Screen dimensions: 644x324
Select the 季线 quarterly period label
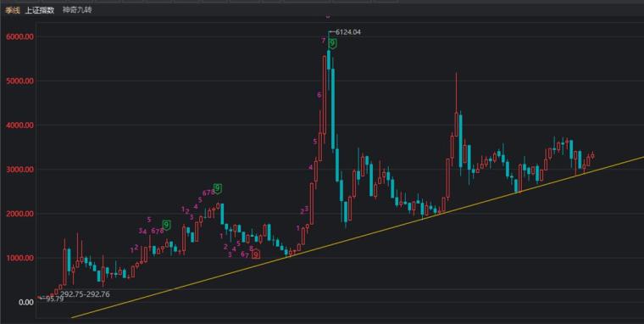click(13, 10)
